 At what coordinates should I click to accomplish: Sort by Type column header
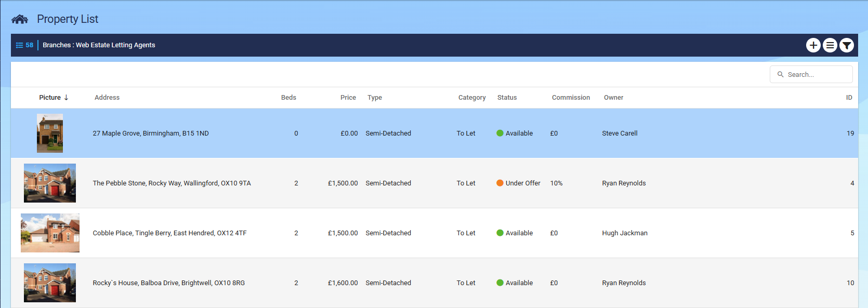pyautogui.click(x=375, y=98)
